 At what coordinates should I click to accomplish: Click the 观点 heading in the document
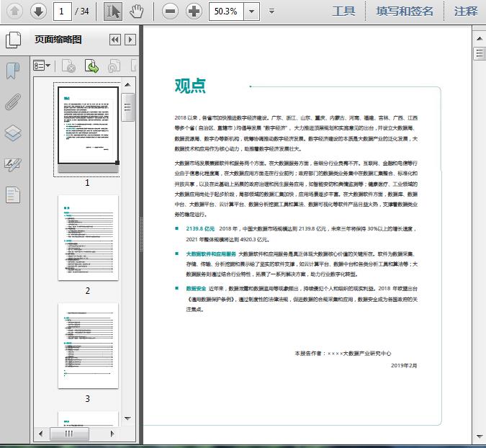coord(190,86)
